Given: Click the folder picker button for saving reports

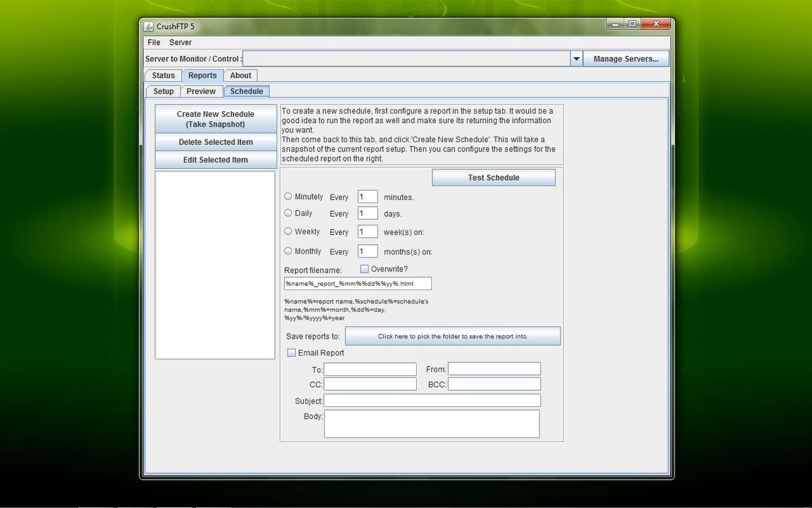Looking at the screenshot, I should coord(453,336).
